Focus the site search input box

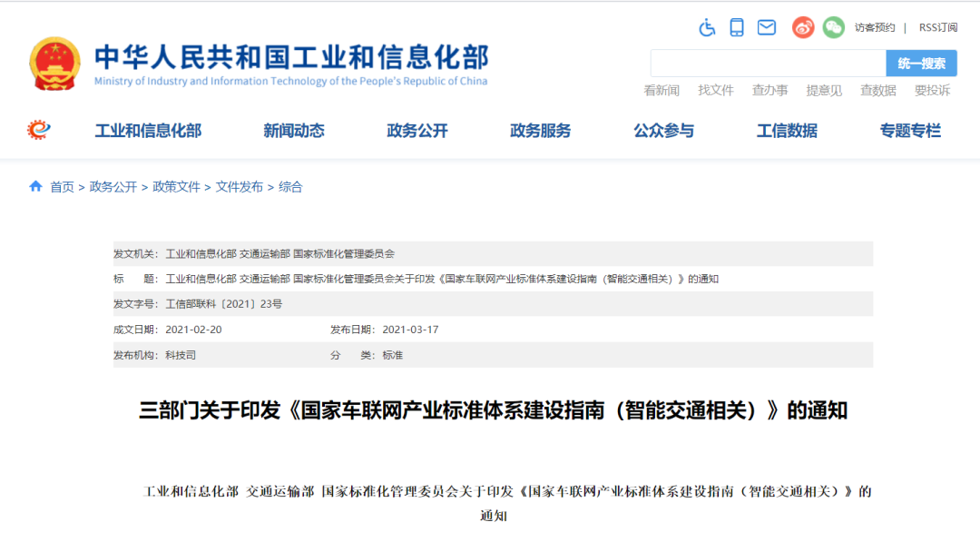point(768,64)
